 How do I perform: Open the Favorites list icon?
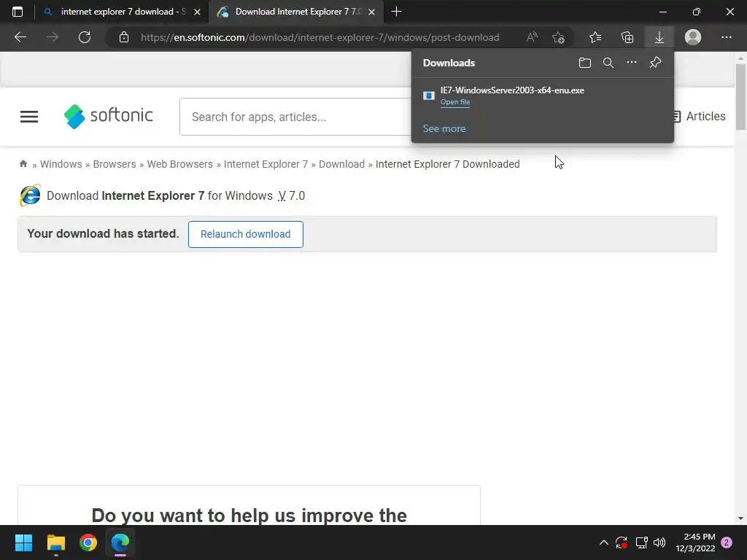[x=595, y=37]
